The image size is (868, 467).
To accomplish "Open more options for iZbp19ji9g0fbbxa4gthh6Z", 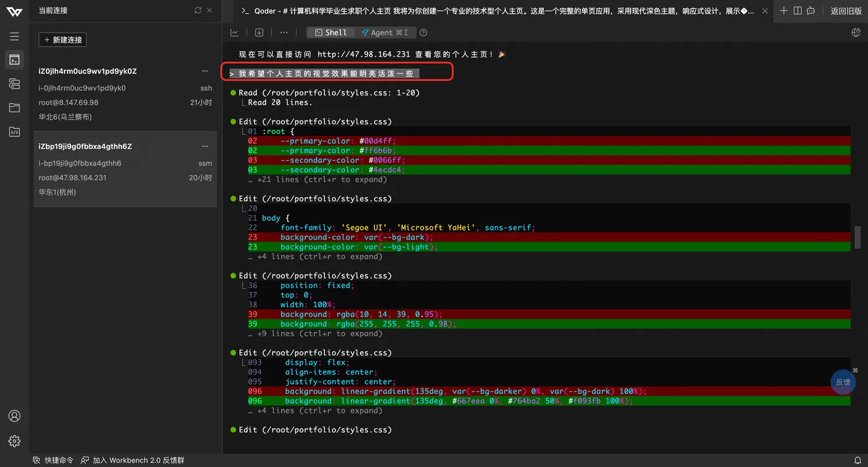I will [205, 147].
